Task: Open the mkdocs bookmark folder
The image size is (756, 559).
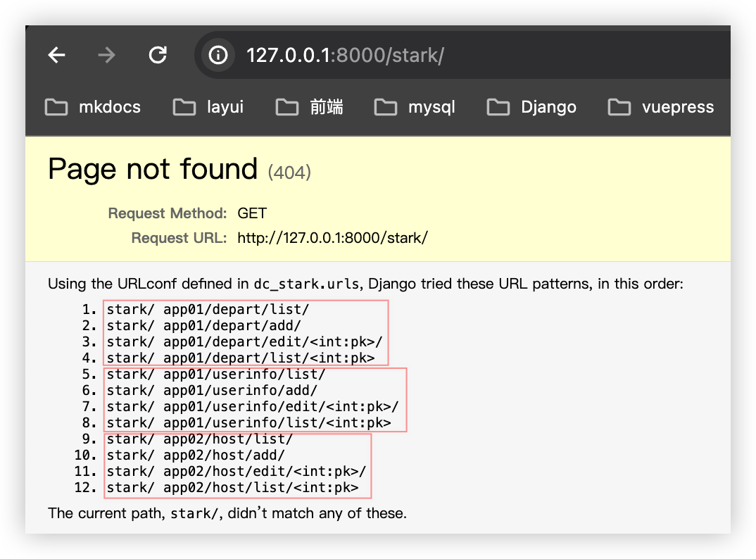Action: pyautogui.click(x=93, y=107)
